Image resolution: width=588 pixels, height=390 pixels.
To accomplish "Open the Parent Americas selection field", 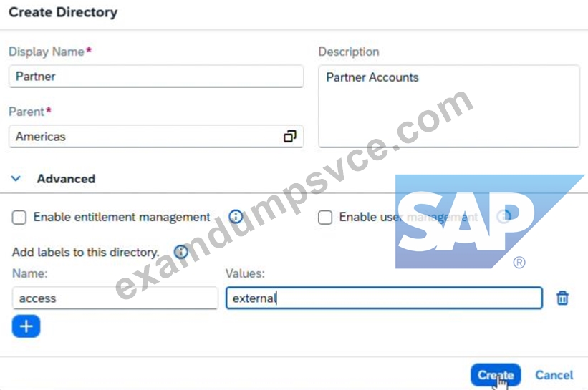I will click(x=156, y=137).
